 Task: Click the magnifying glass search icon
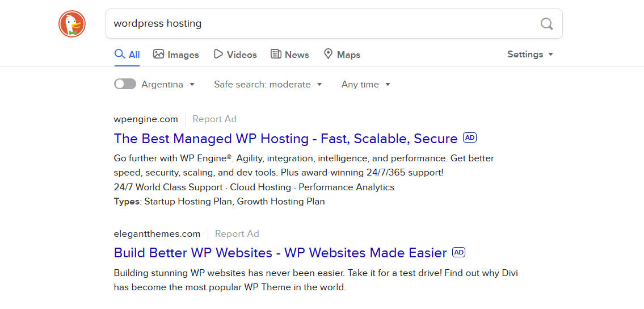(x=546, y=24)
